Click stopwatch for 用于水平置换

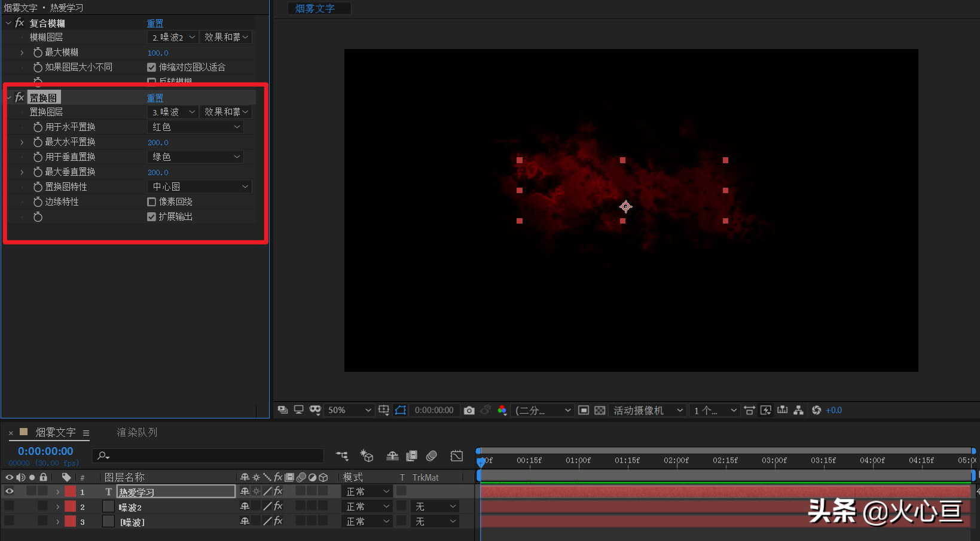tap(38, 127)
